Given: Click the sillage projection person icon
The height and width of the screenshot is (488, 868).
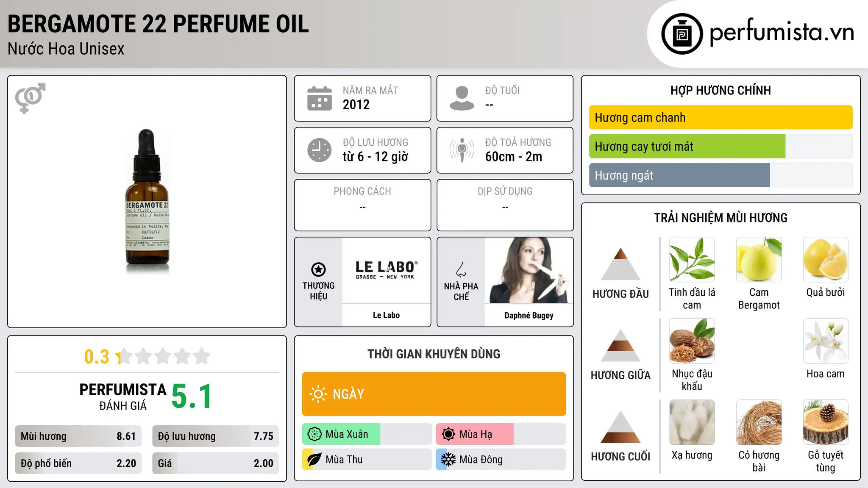Looking at the screenshot, I should coord(462,150).
